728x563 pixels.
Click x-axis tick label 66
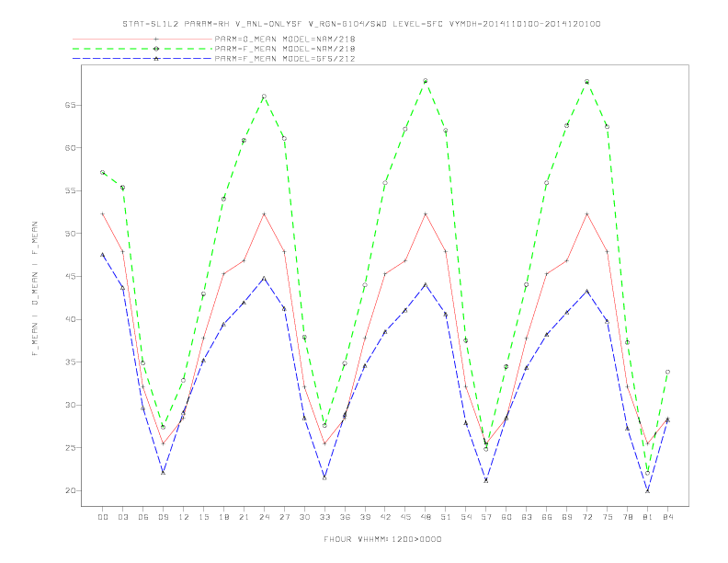coord(547,517)
